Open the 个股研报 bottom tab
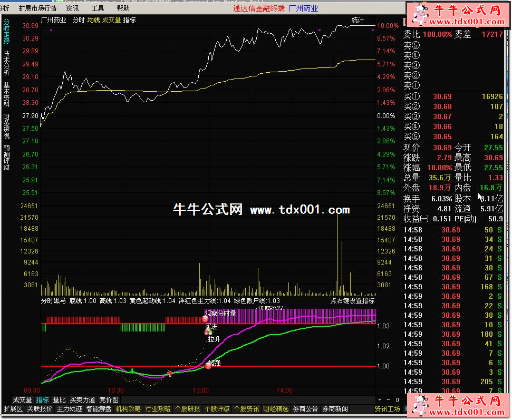The width and height of the screenshot is (512, 420). click(x=187, y=409)
